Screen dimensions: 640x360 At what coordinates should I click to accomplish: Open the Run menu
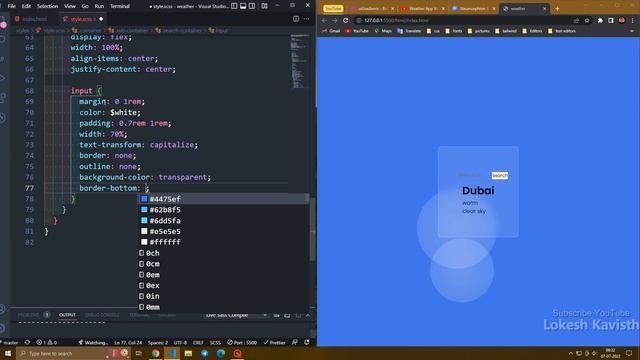99,6
